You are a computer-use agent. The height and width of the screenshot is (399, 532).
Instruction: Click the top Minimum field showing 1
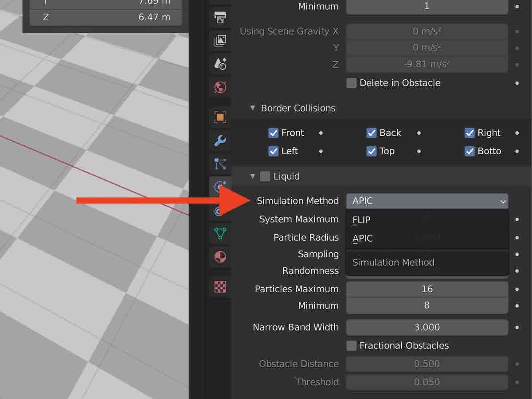tap(427, 7)
